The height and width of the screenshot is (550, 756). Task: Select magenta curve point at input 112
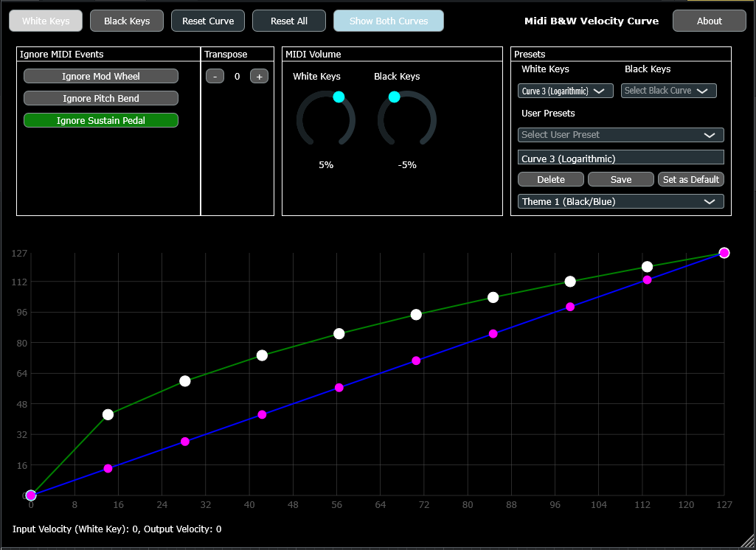[x=647, y=280]
